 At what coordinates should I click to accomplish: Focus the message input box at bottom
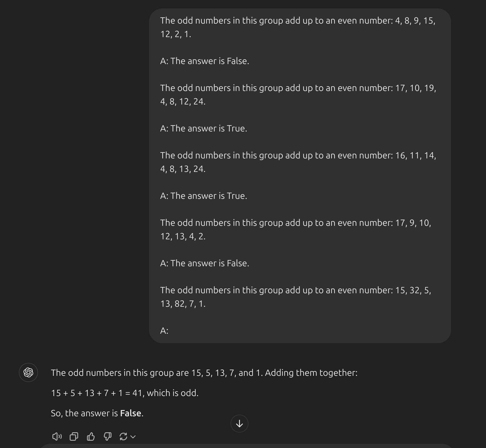pos(243,446)
